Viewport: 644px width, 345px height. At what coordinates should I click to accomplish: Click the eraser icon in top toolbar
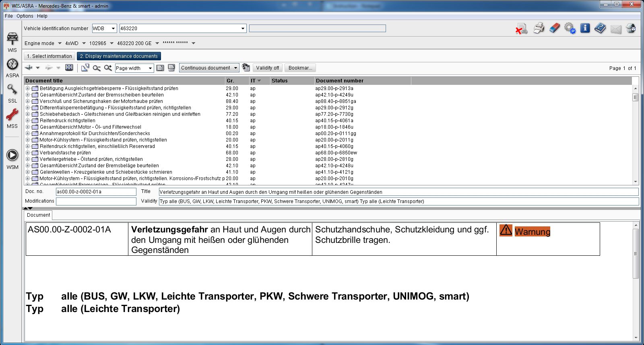tap(554, 29)
